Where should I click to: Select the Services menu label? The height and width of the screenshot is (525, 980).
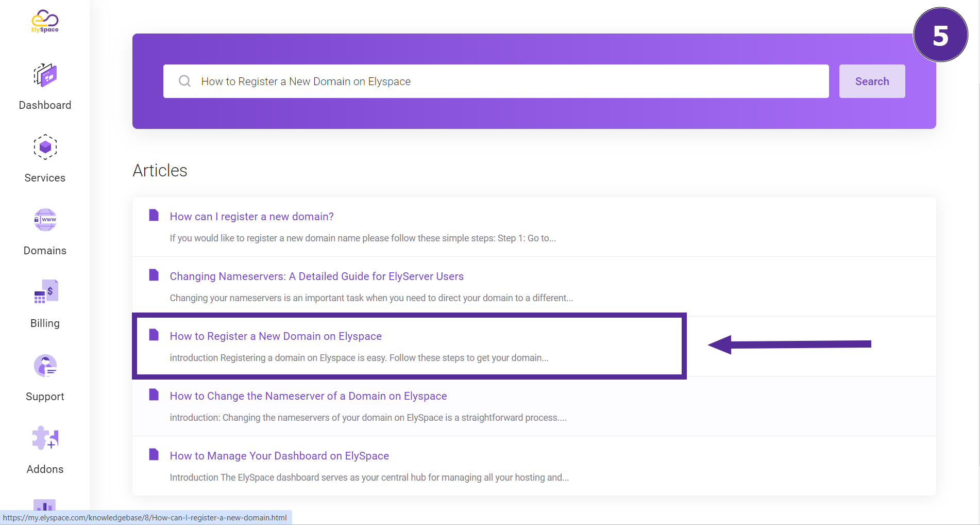pos(45,178)
